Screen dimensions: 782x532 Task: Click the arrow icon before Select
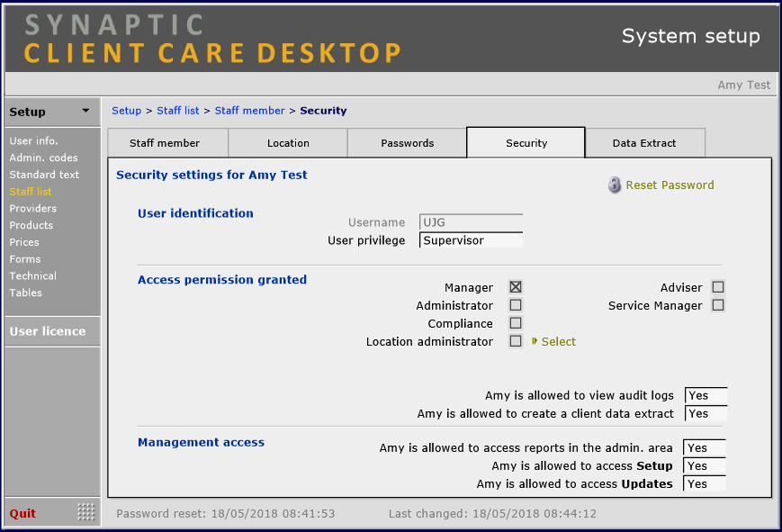click(x=535, y=341)
